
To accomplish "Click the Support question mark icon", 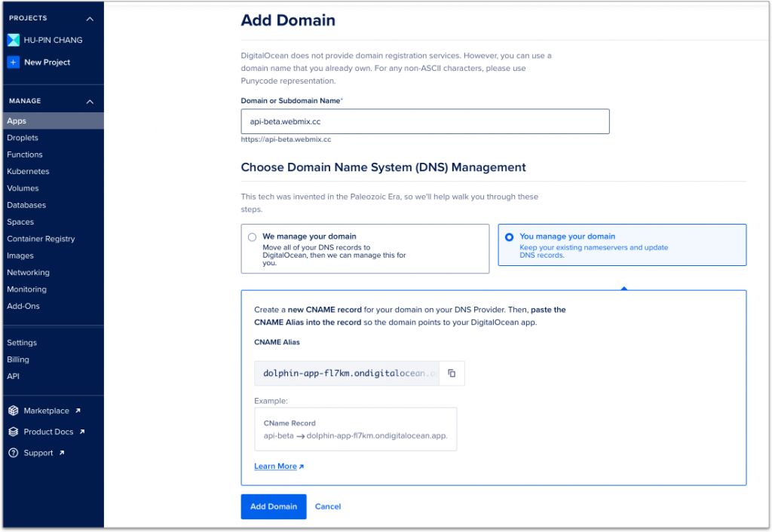I will [x=14, y=453].
